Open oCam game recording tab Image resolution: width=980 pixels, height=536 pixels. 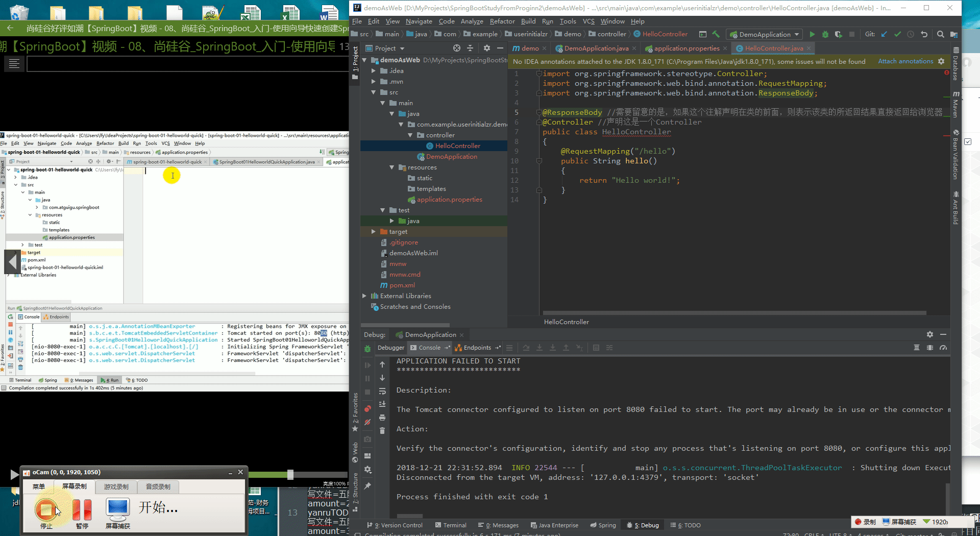[116, 487]
